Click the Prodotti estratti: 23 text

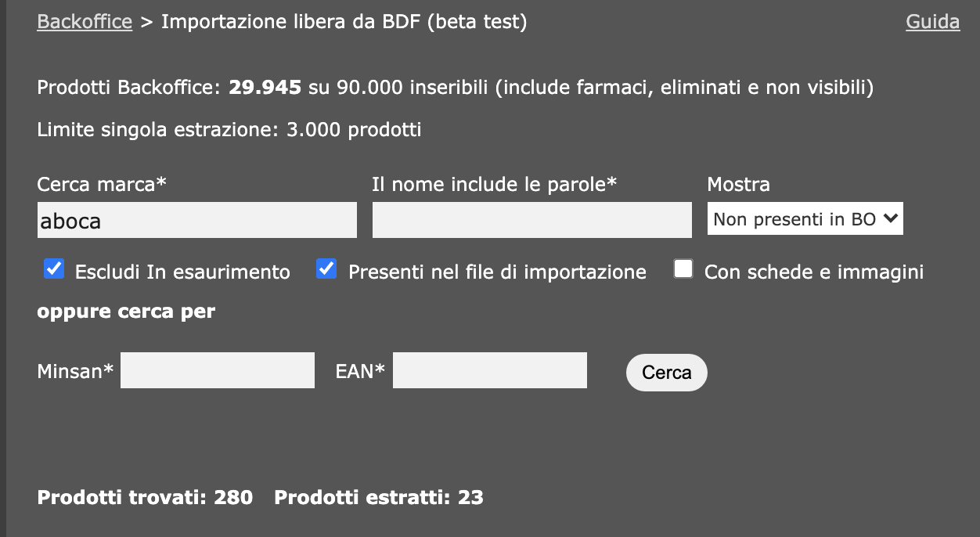pyautogui.click(x=377, y=497)
